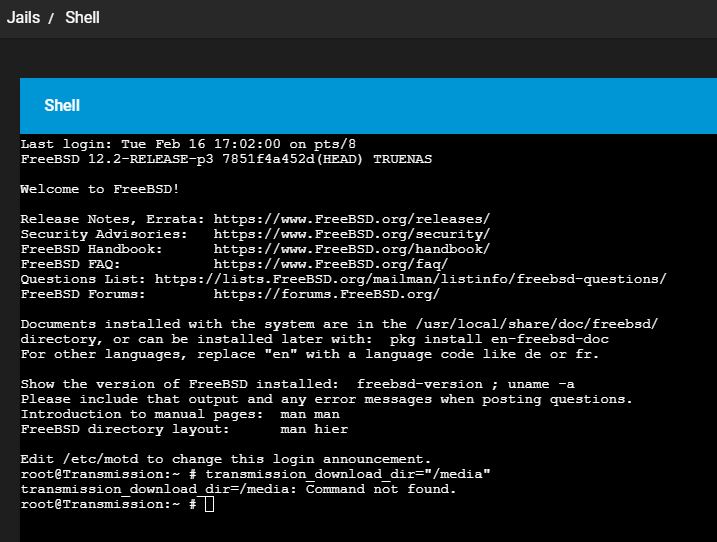Click the 'pkg install en-freebsd-doc' text
Image resolution: width=717 pixels, height=542 pixels.
pyautogui.click(x=499, y=339)
